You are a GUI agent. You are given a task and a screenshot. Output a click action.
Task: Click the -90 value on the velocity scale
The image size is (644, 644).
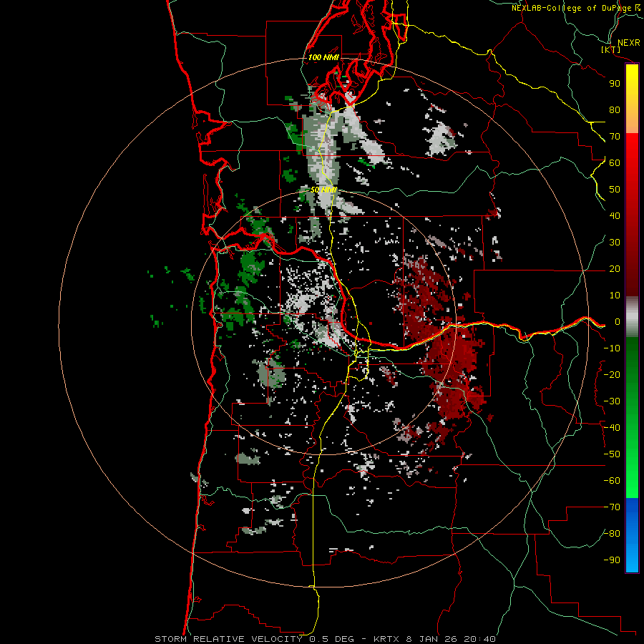coord(612,560)
